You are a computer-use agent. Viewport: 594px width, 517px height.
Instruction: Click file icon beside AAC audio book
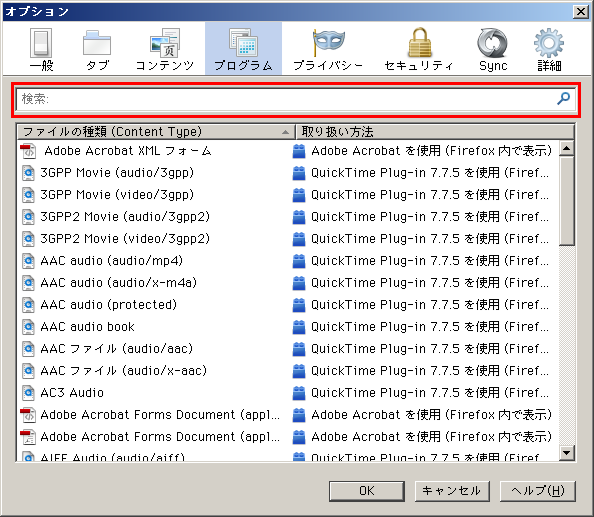click(x=28, y=326)
